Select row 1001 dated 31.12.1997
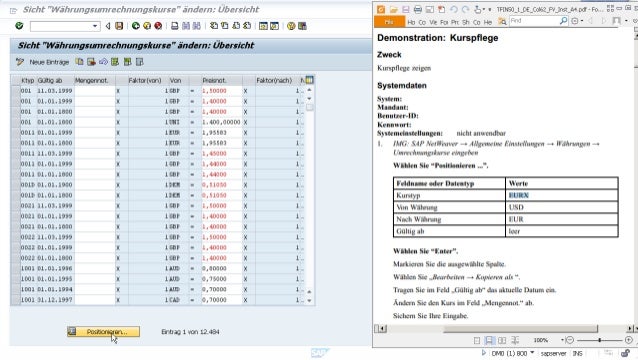The width and height of the screenshot is (638, 360). 15,300
